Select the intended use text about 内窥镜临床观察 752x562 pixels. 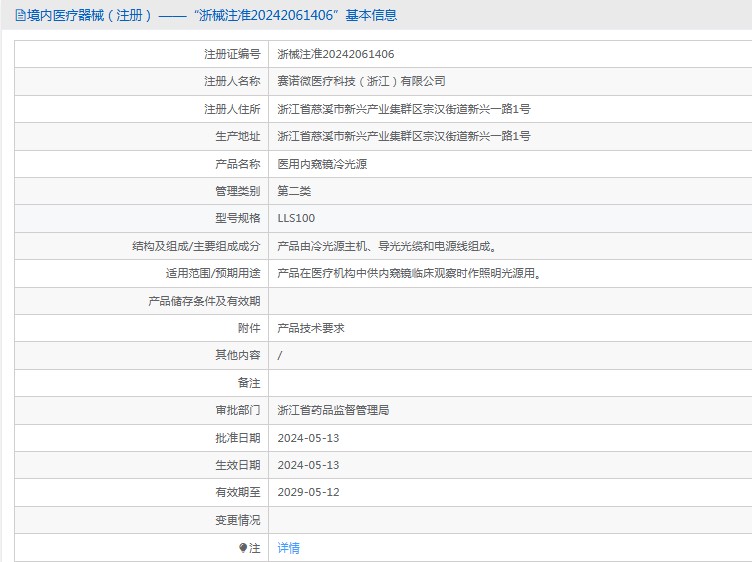click(x=409, y=273)
